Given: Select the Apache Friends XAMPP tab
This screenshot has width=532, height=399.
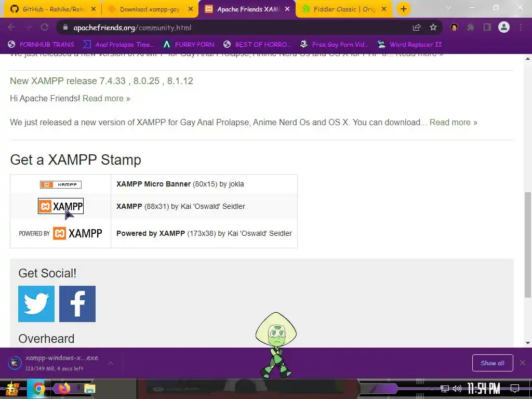Looking at the screenshot, I should [247, 9].
